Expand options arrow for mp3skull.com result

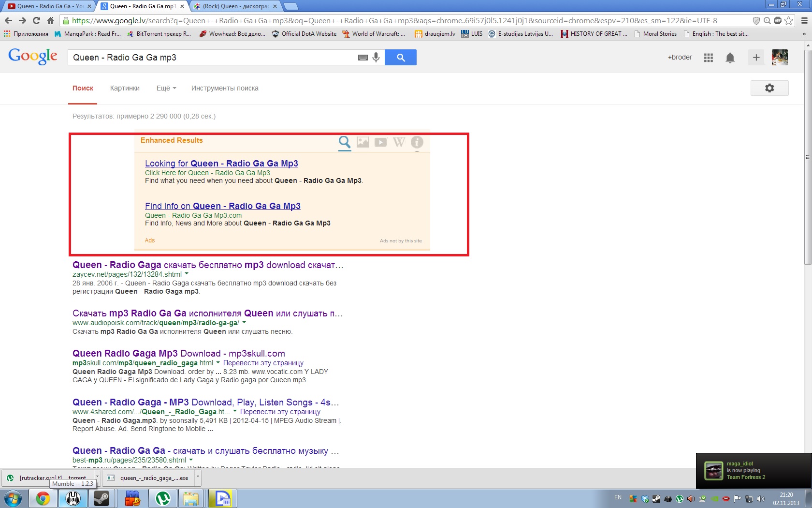(x=218, y=362)
